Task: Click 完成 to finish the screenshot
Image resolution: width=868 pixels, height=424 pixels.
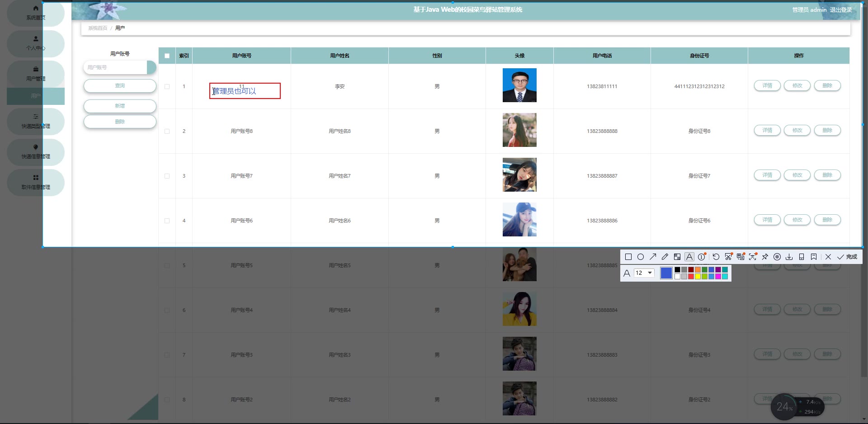Action: tap(847, 257)
